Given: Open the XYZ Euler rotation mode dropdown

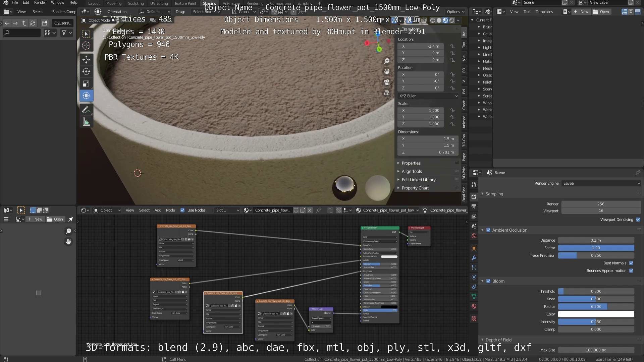Looking at the screenshot, I should (x=428, y=96).
